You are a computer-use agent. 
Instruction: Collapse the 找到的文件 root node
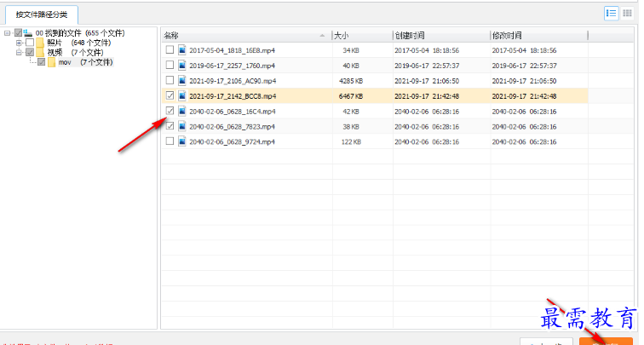(8, 32)
